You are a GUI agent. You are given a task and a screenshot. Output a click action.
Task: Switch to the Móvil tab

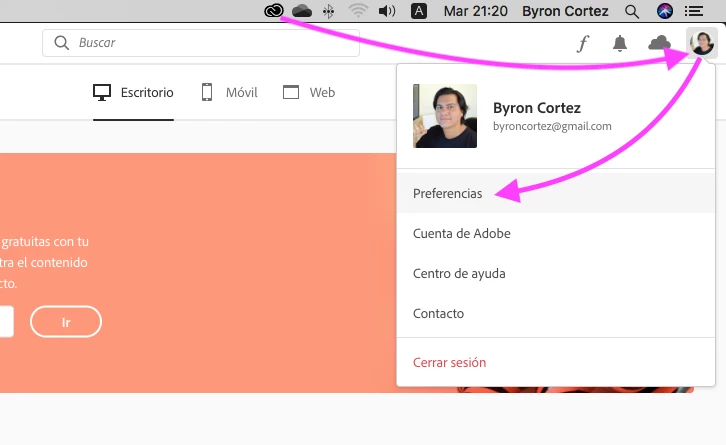229,93
